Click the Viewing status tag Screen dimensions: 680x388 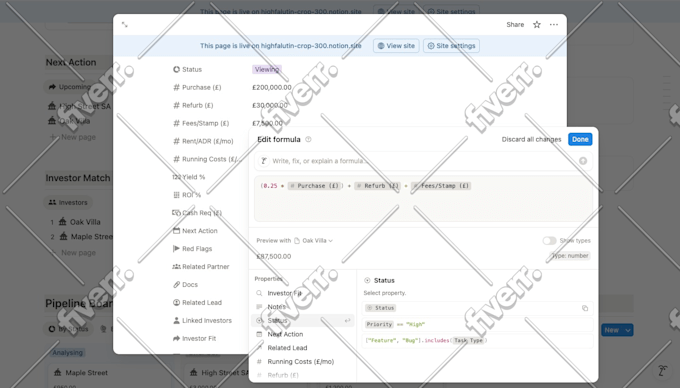(267, 69)
